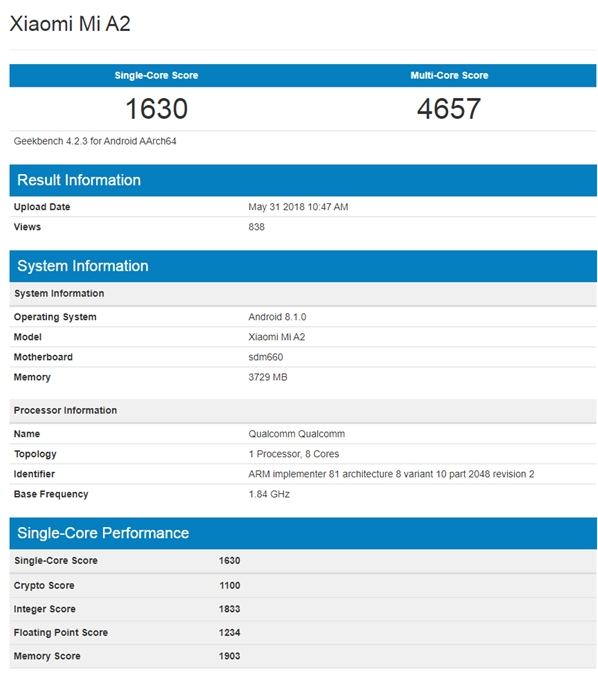Click the Result Information section header
The image size is (598, 679).
click(303, 180)
